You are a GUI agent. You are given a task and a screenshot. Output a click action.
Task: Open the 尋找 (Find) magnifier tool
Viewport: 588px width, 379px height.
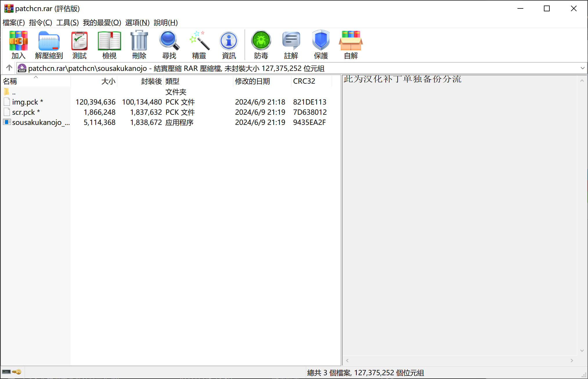click(169, 44)
